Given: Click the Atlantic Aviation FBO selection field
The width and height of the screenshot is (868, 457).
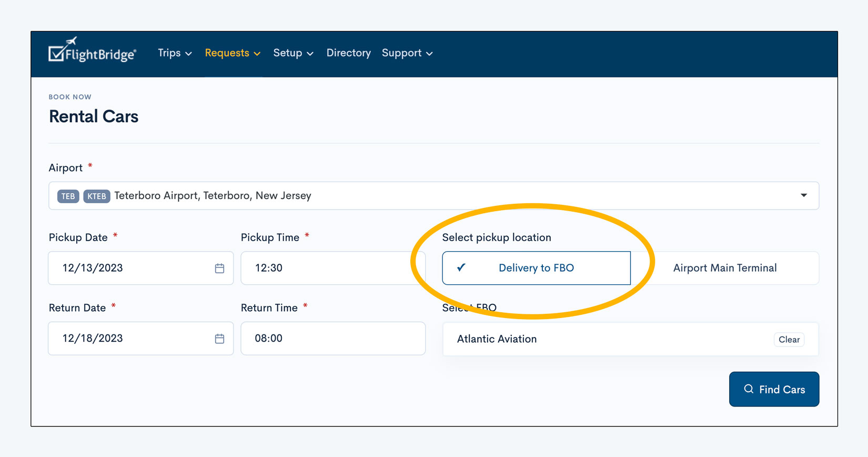Looking at the screenshot, I should 605,339.
